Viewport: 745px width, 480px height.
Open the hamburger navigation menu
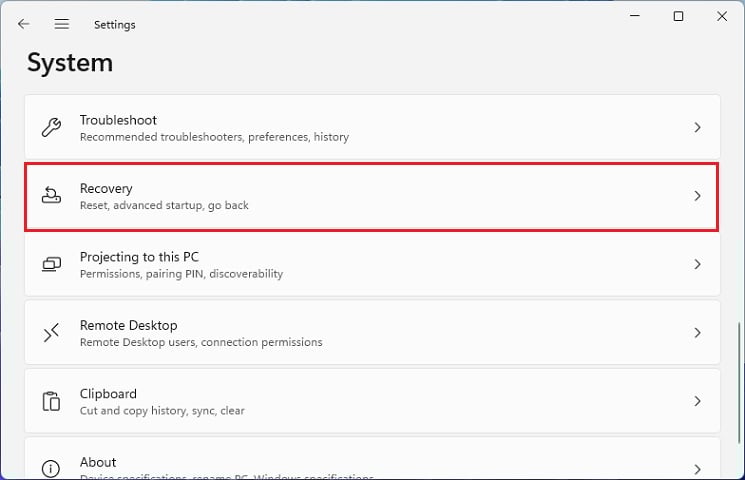click(62, 24)
